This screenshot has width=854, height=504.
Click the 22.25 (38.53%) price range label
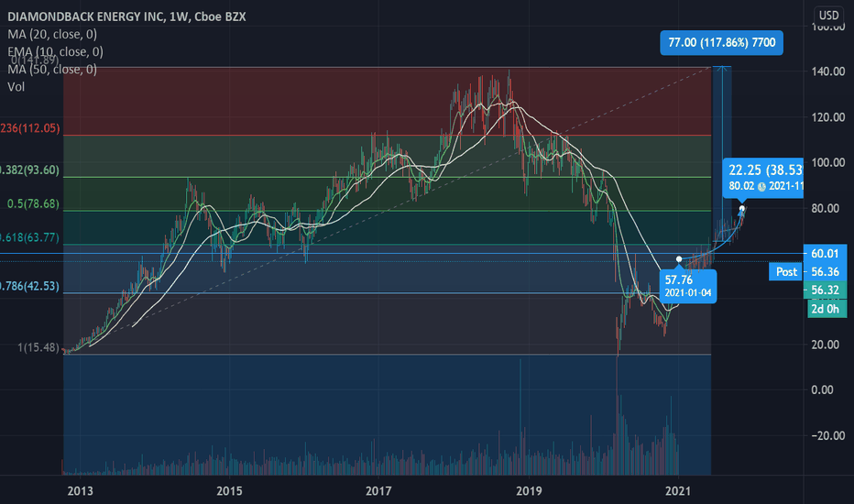[x=763, y=177]
